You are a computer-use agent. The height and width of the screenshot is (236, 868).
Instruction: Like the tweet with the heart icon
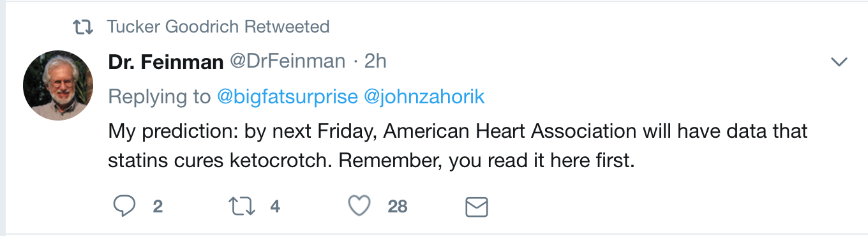(359, 206)
